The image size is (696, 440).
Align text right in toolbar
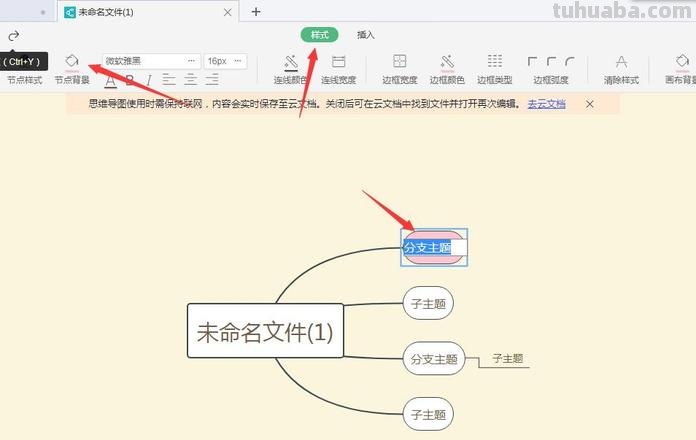click(212, 80)
